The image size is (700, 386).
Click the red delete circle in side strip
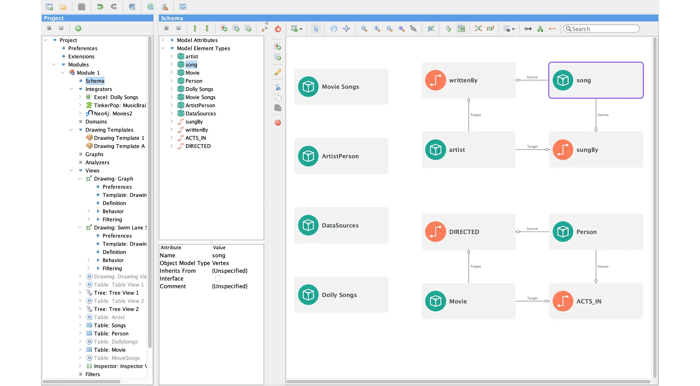coord(278,122)
